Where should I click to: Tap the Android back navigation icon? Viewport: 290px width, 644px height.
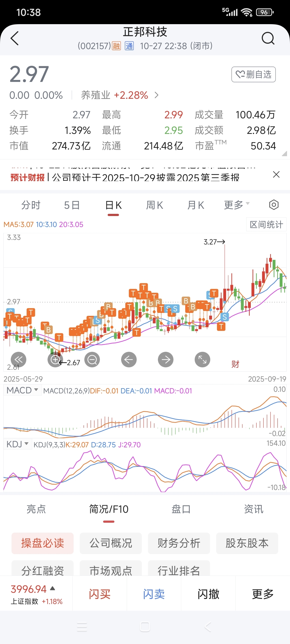[x=208, y=627]
